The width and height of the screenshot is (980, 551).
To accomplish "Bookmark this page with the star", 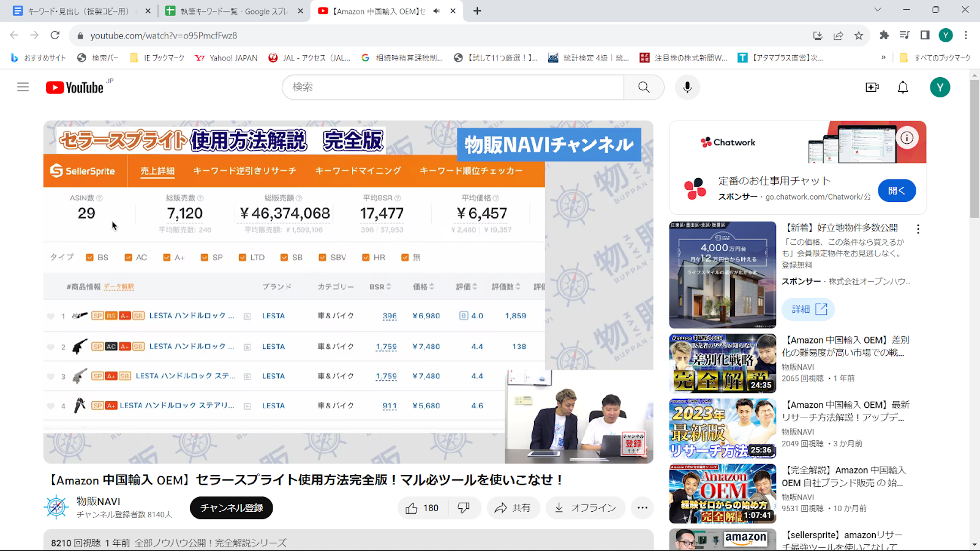I will [859, 36].
